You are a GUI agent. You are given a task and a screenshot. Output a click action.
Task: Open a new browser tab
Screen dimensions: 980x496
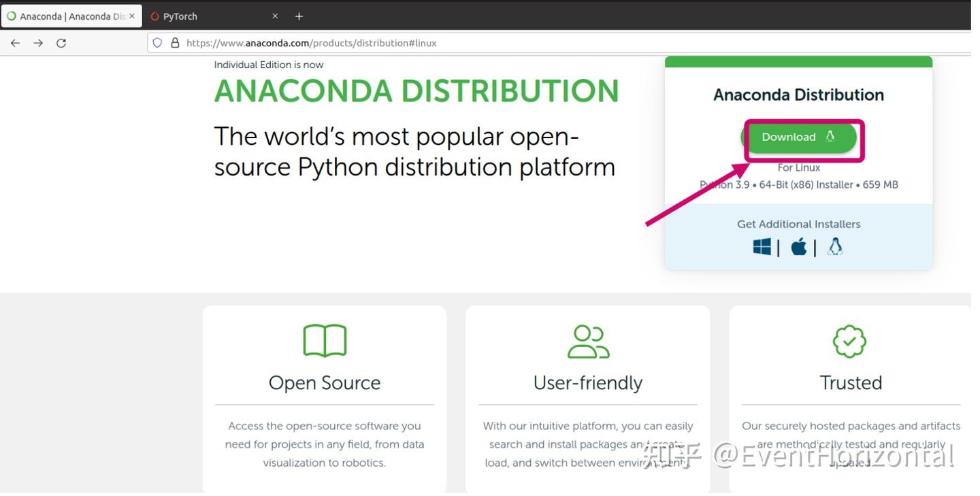[x=299, y=16]
